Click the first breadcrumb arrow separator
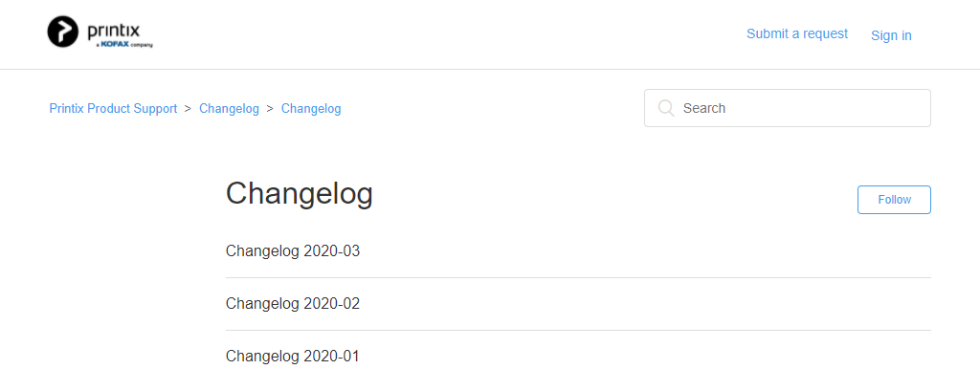The width and height of the screenshot is (980, 391). pos(188,109)
